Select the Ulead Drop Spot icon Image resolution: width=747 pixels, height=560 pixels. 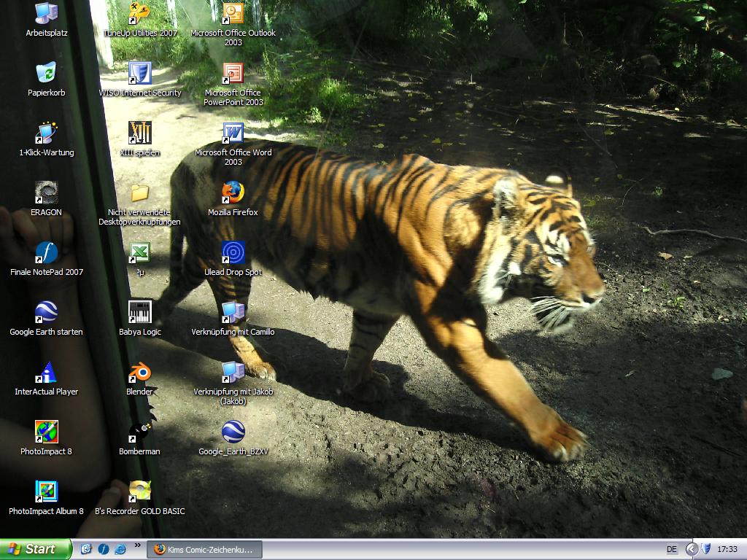click(233, 253)
